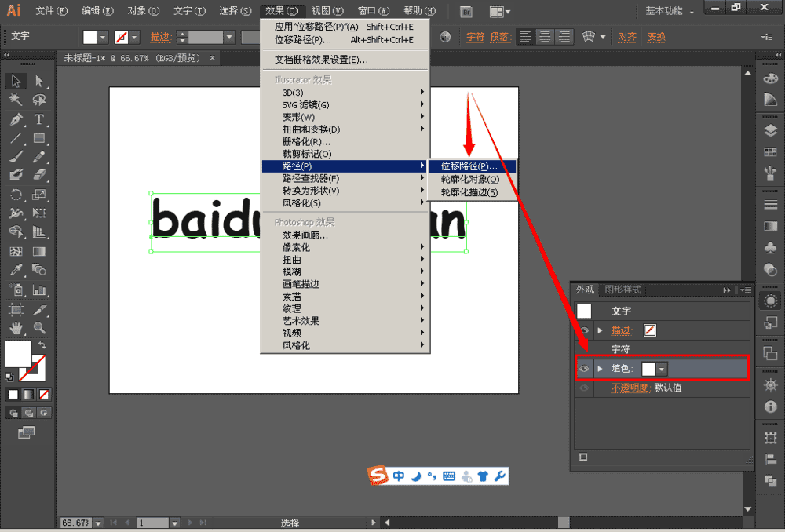This screenshot has width=785, height=532.
Task: Click the 不透明度 opacity link
Action: coord(630,388)
